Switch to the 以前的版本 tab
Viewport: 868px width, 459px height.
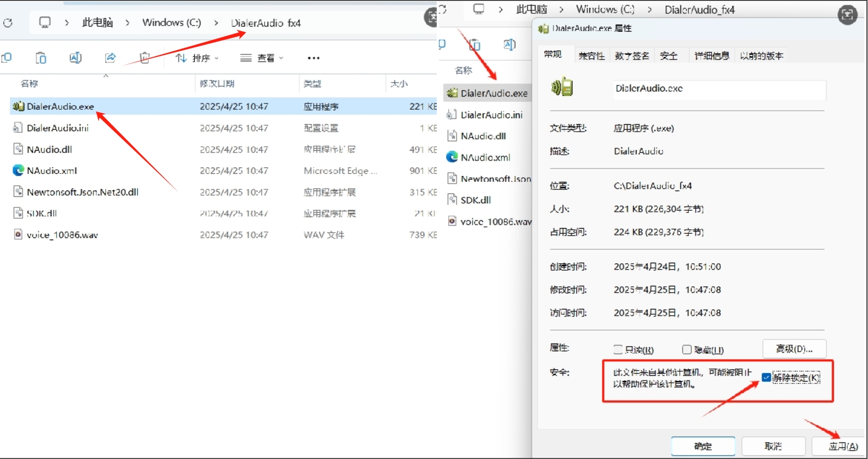point(762,56)
